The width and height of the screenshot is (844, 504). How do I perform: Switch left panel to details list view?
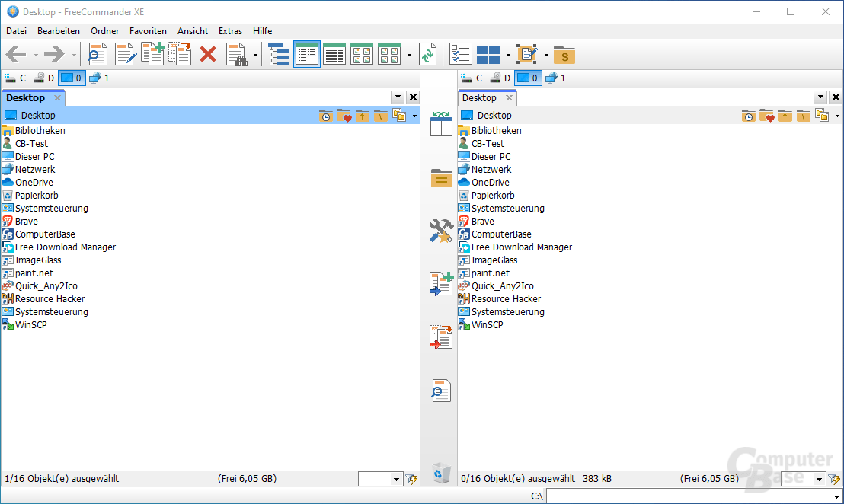pyautogui.click(x=334, y=55)
